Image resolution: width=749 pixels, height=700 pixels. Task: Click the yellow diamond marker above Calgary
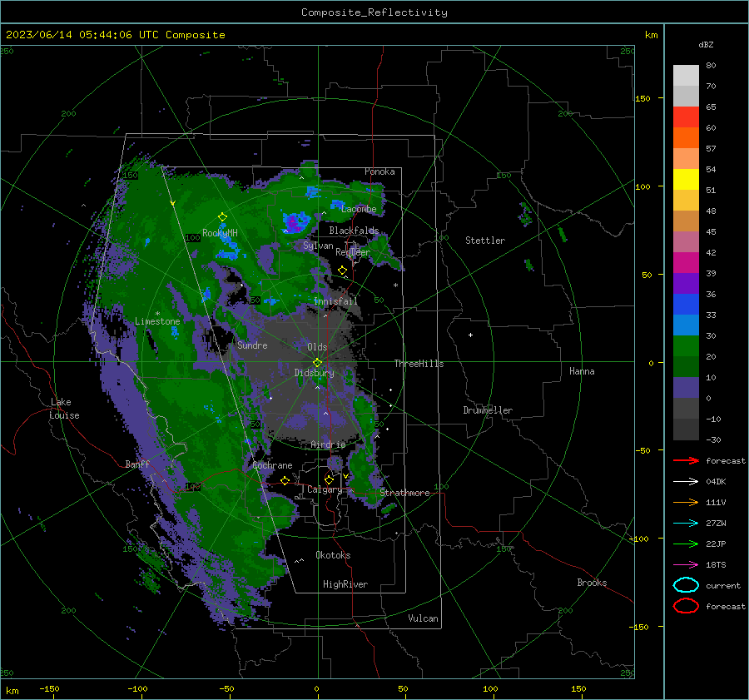pos(329,479)
